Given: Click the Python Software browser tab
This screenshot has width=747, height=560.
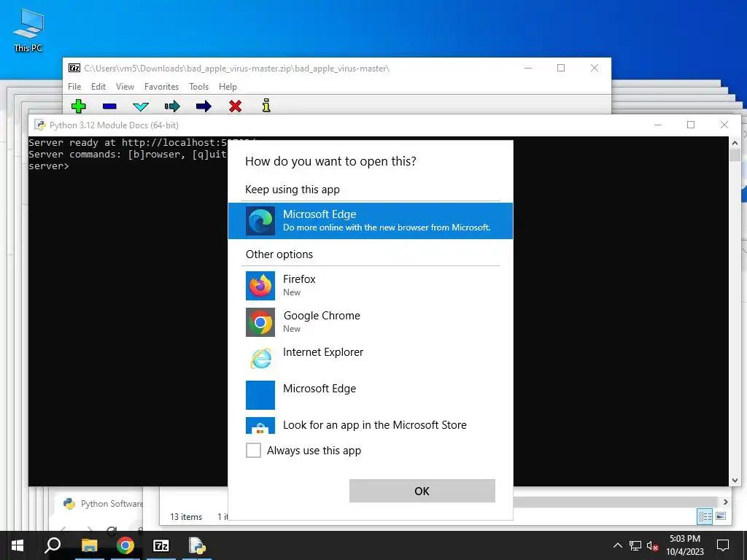Looking at the screenshot, I should coord(102,504).
